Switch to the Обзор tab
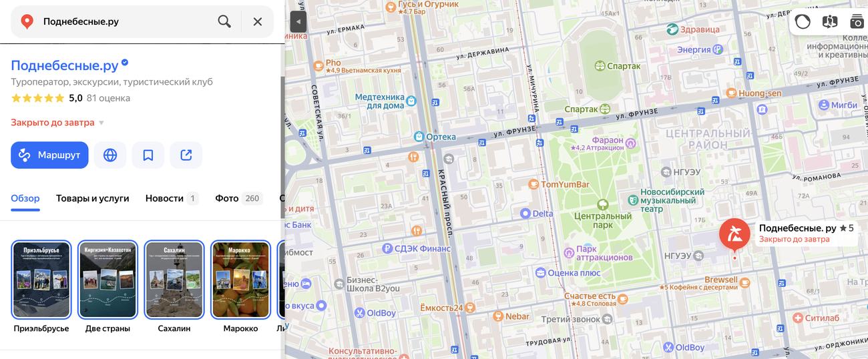Image resolution: width=868 pixels, height=359 pixels. tap(25, 198)
